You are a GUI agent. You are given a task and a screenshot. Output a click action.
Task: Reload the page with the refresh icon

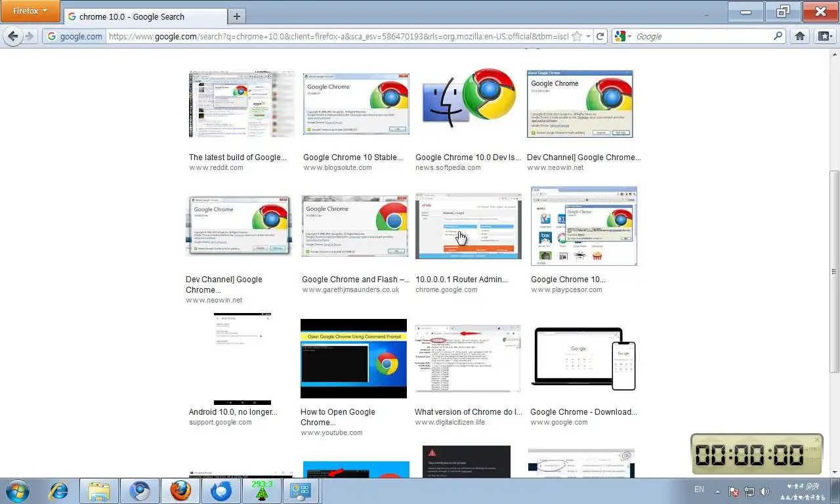600,36
